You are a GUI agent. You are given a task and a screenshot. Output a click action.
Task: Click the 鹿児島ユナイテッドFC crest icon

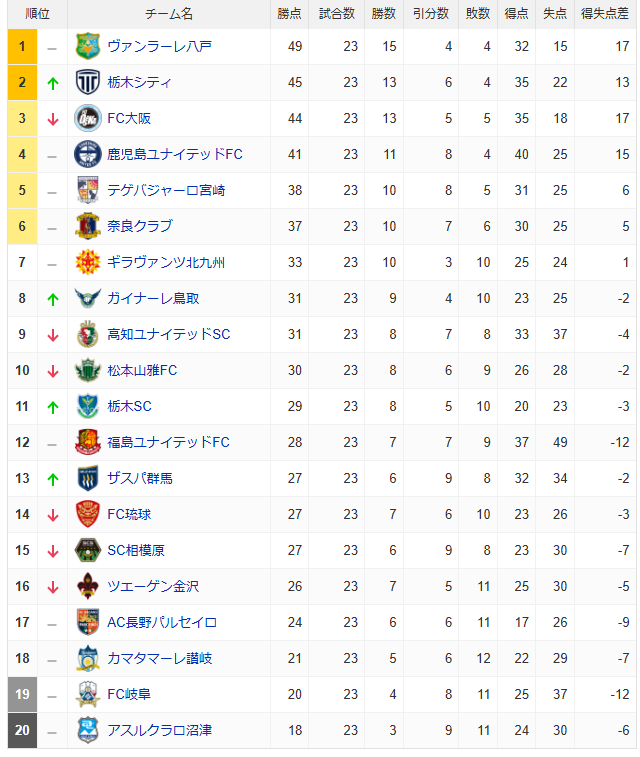point(88,154)
